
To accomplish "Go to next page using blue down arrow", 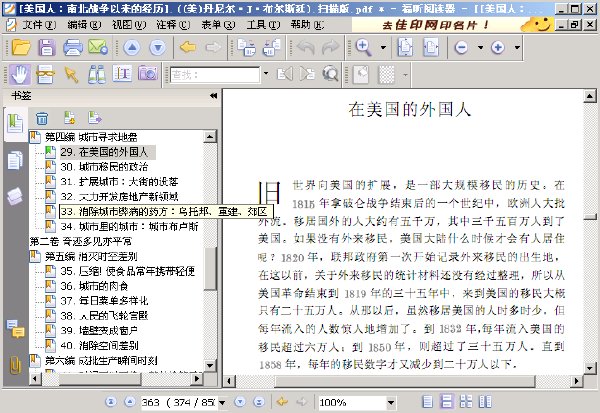I will [x=158, y=47].
